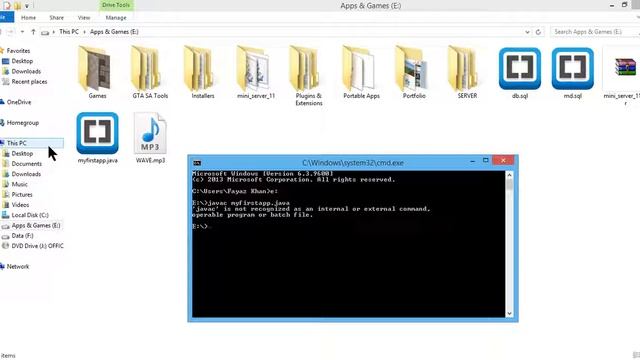640x360 pixels.
Task: Open the Installers folder
Action: click(x=203, y=72)
